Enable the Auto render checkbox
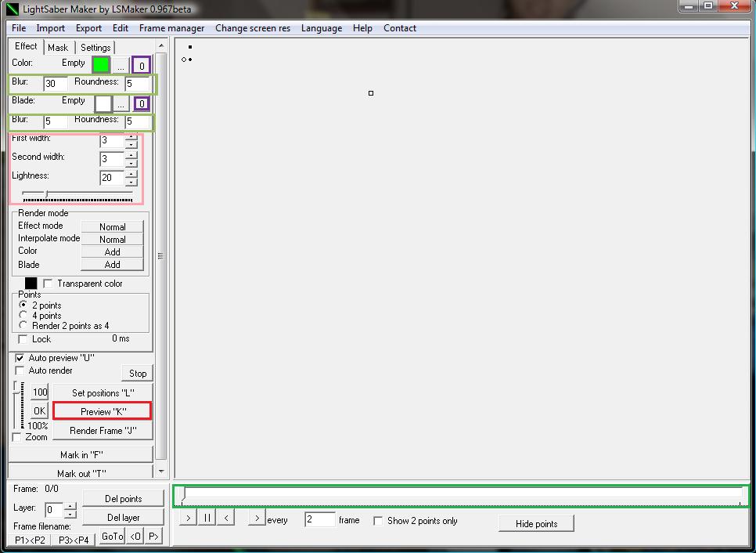 20,370
